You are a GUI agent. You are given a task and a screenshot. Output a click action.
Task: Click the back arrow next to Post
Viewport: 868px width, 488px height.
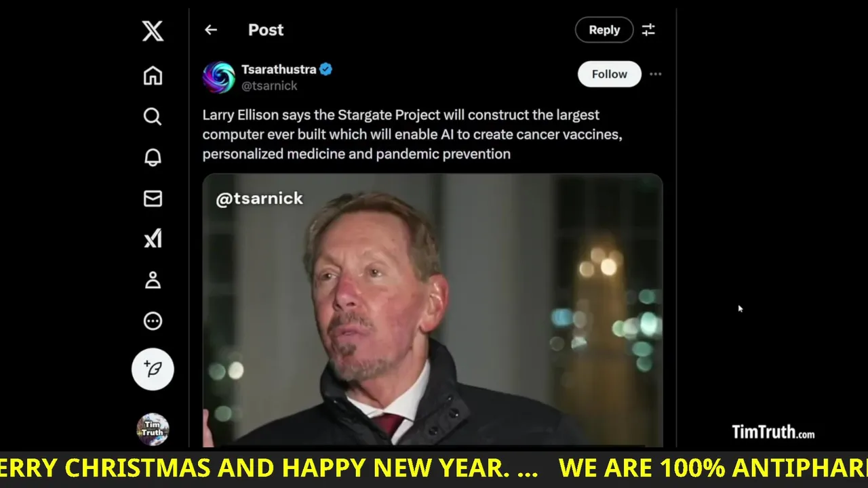pos(211,30)
